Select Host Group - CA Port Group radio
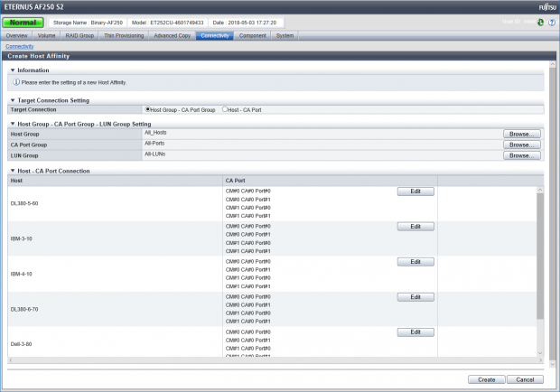The image size is (560, 392). click(147, 109)
